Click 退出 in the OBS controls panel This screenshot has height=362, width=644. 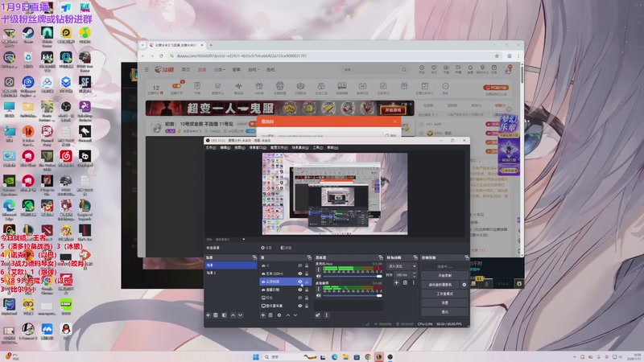pyautogui.click(x=445, y=311)
